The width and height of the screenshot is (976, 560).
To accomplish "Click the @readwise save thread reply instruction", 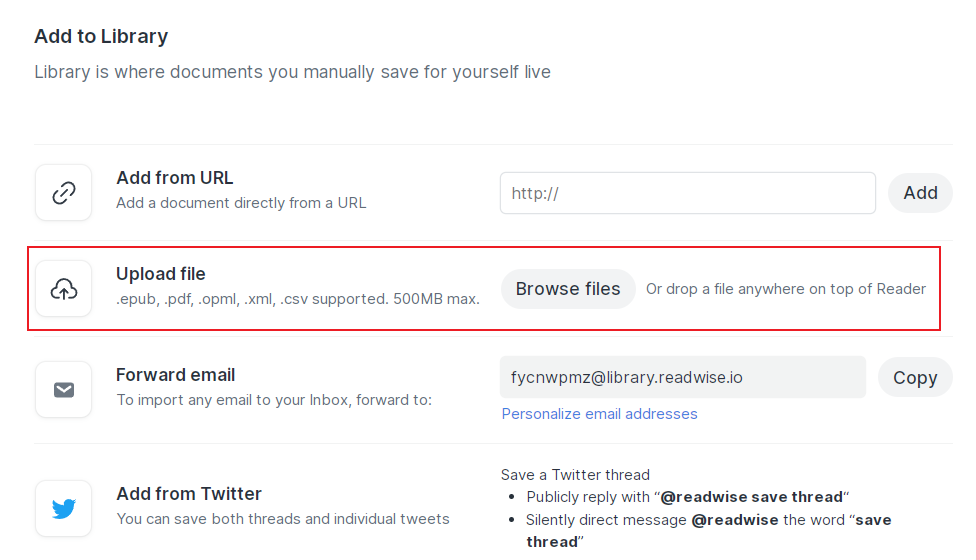I will coord(688,497).
